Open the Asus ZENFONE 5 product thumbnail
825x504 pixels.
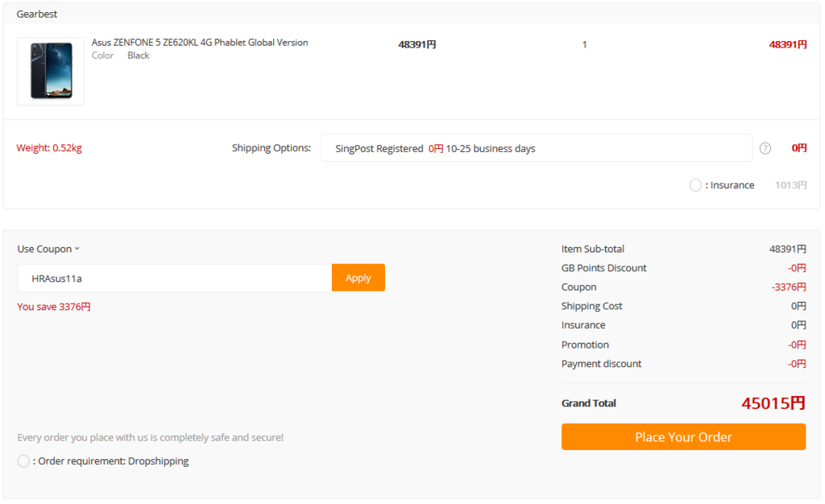pos(51,71)
